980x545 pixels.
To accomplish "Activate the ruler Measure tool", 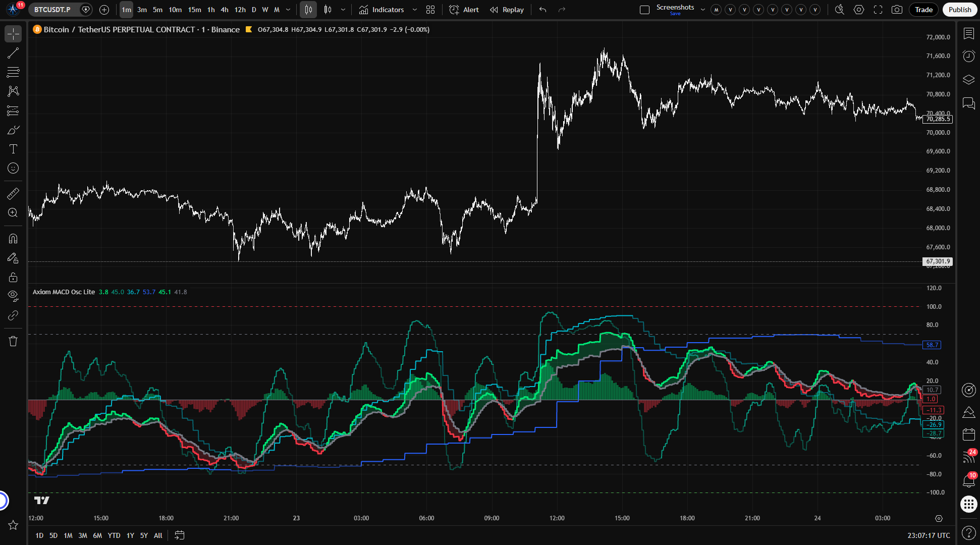I will [x=13, y=193].
